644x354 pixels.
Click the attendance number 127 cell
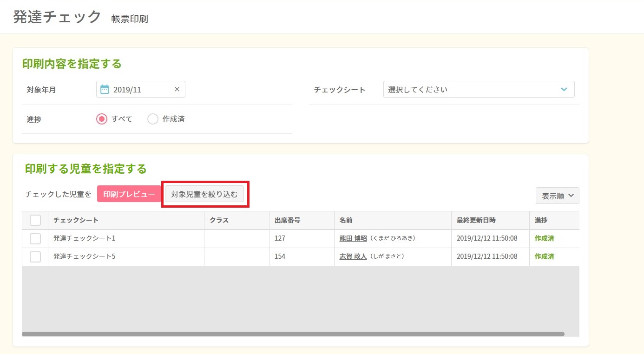click(x=302, y=238)
